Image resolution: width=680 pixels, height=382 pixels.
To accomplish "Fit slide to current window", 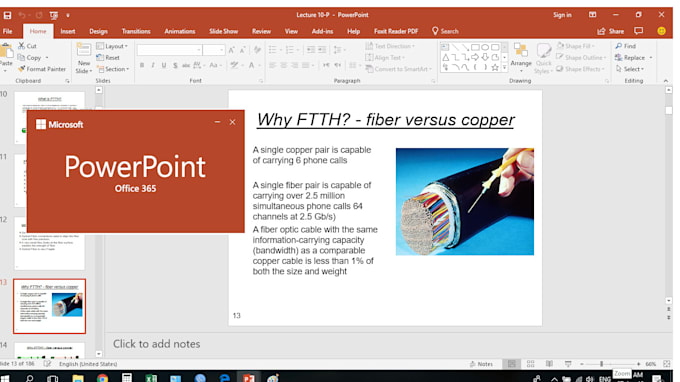I will 667,364.
